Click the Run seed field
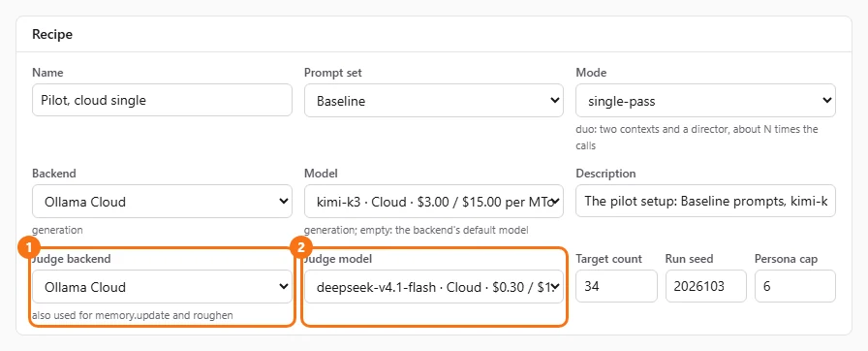868x351 pixels. pyautogui.click(x=706, y=286)
